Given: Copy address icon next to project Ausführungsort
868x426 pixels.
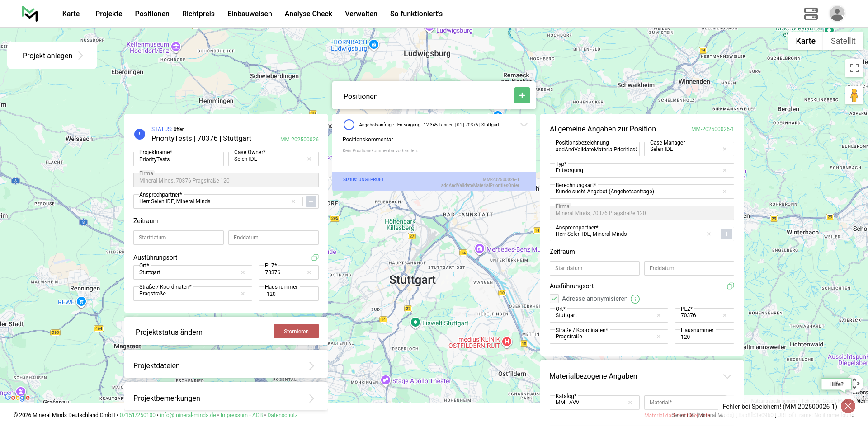Looking at the screenshot, I should [x=315, y=257].
